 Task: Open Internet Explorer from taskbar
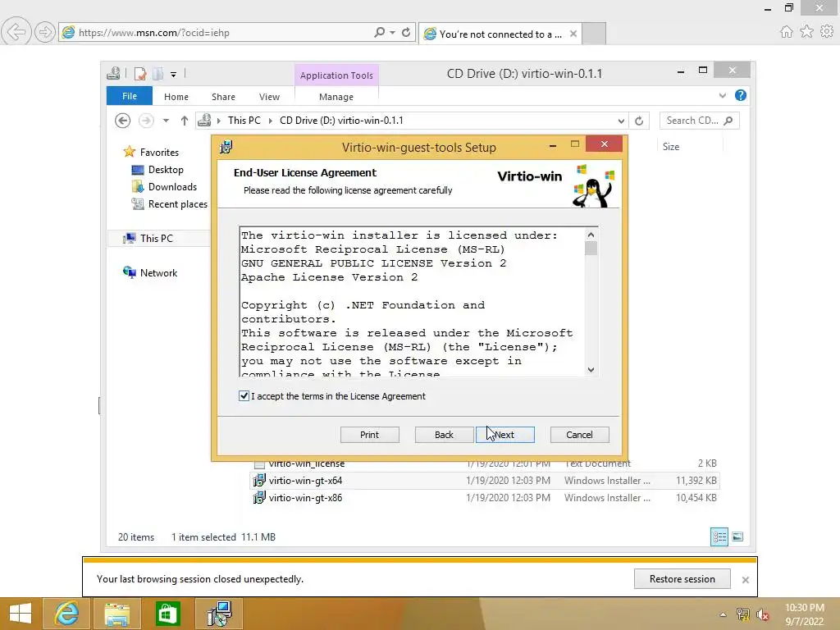pyautogui.click(x=66, y=614)
